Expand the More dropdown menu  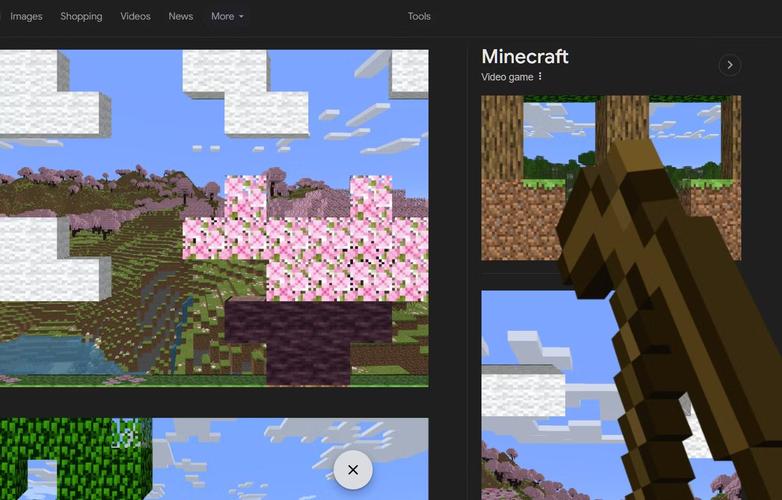click(x=227, y=16)
